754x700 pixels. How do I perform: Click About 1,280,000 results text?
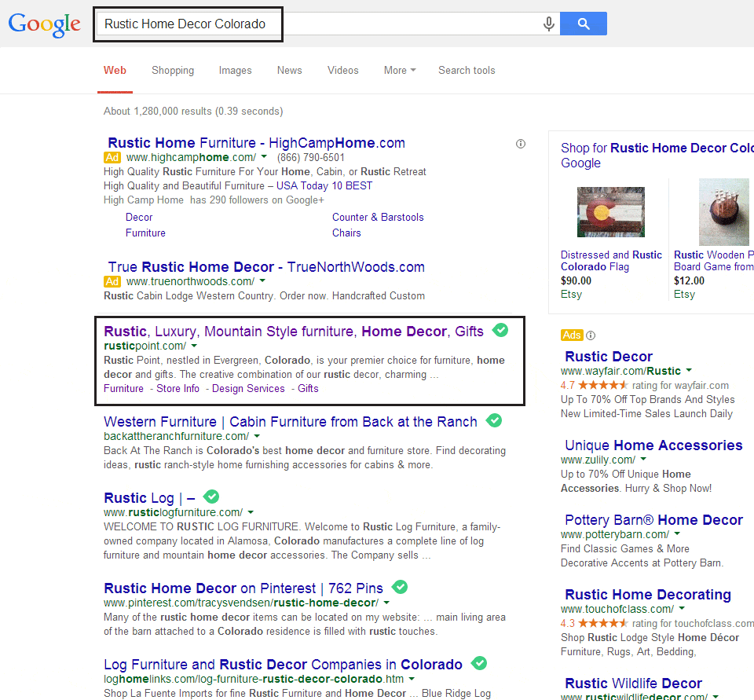coord(193,111)
